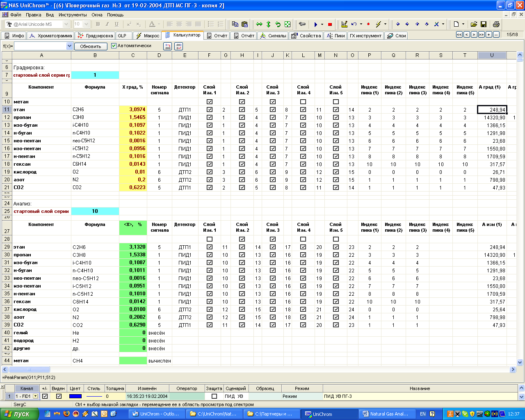Screen dimensions: 525x420
Task: Toggle the Автоматически checkbox
Action: (114, 46)
